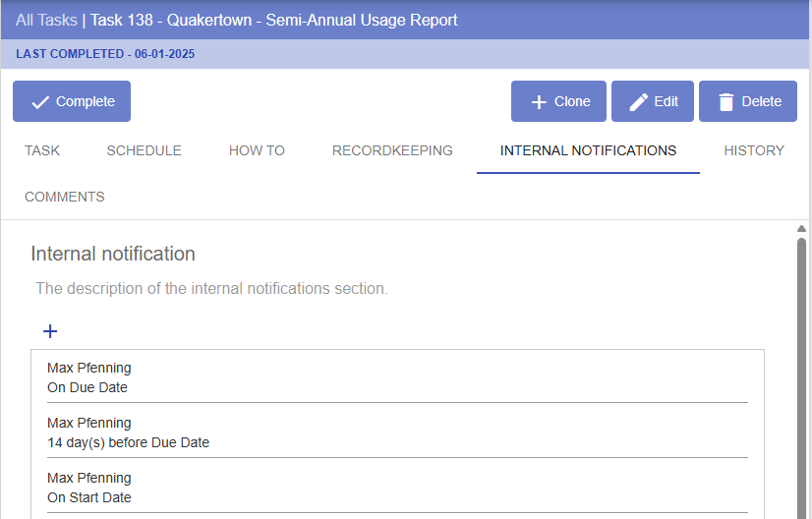The image size is (812, 519).
Task: Select the 'On Due Date' notification row
Action: (398, 377)
